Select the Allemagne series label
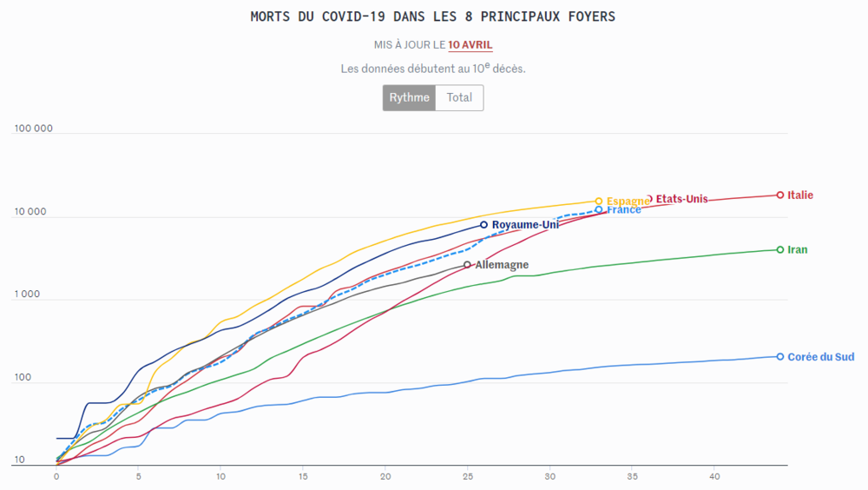 tap(502, 265)
